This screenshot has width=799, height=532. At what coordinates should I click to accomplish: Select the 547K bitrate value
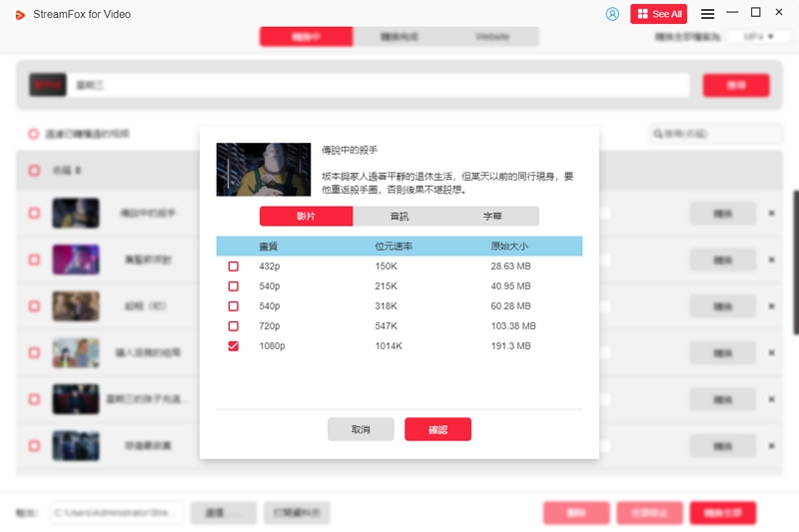[x=387, y=325]
